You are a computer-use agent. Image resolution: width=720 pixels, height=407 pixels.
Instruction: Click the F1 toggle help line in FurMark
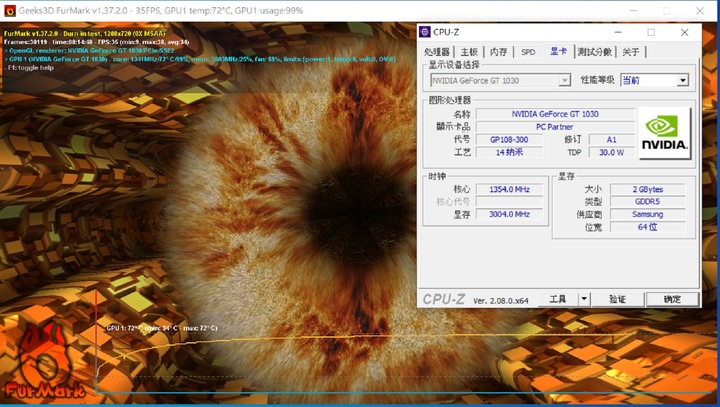point(29,68)
